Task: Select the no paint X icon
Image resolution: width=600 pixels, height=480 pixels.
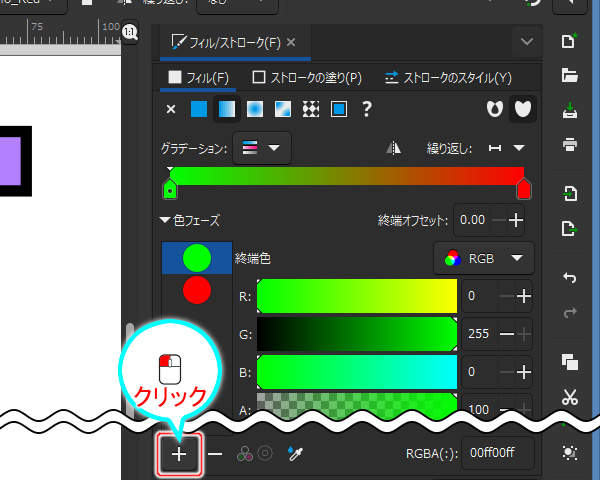Action: click(171, 109)
